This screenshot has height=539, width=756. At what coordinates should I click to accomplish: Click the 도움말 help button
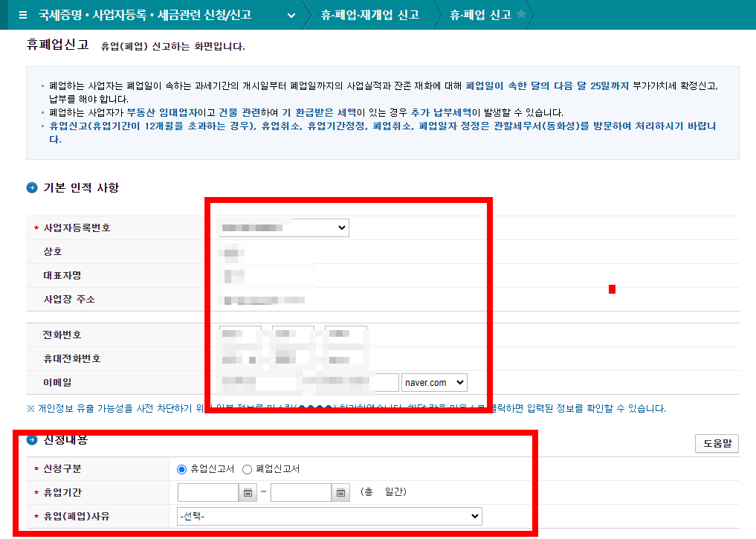click(x=716, y=443)
